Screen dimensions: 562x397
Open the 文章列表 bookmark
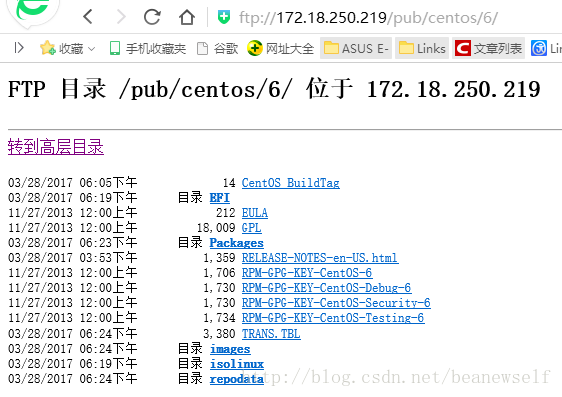[x=489, y=48]
